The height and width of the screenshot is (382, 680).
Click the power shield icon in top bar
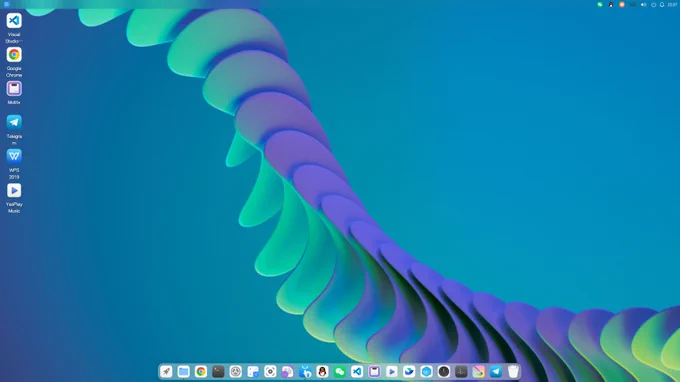coord(653,5)
